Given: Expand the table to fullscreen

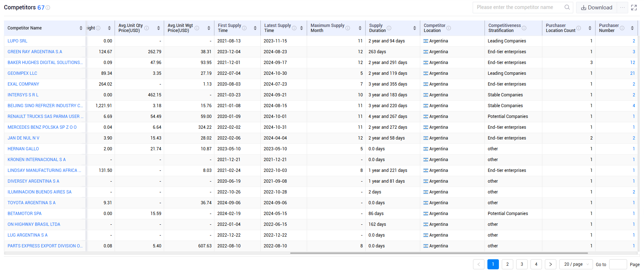Looking at the screenshot, I should (x=634, y=8).
